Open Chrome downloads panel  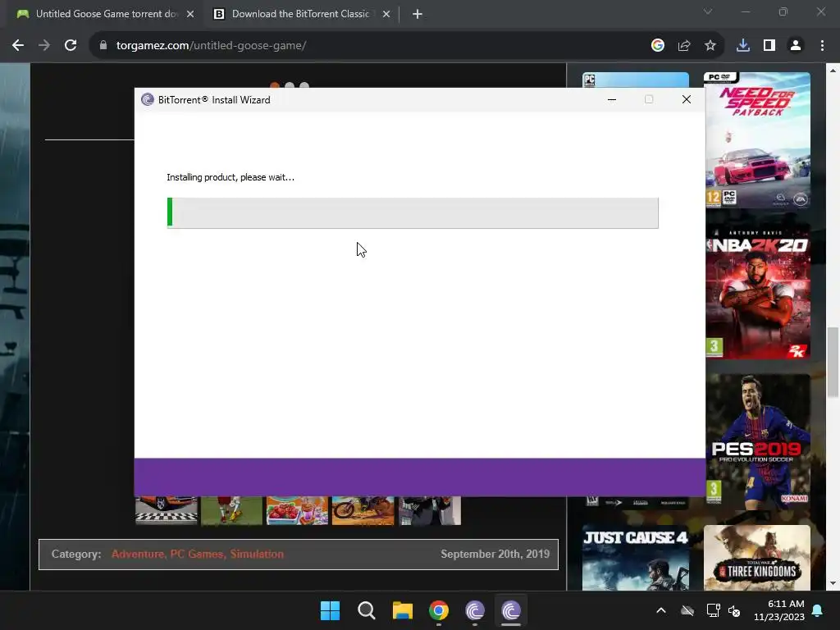click(743, 46)
